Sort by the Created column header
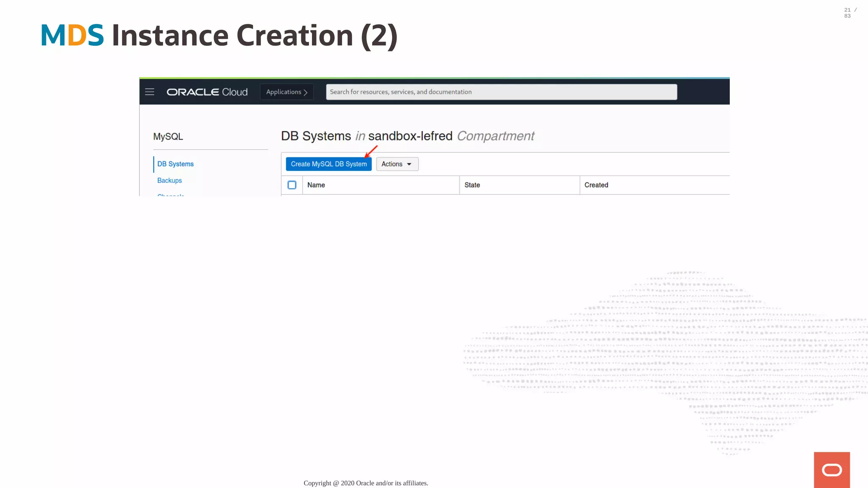 pyautogui.click(x=596, y=185)
